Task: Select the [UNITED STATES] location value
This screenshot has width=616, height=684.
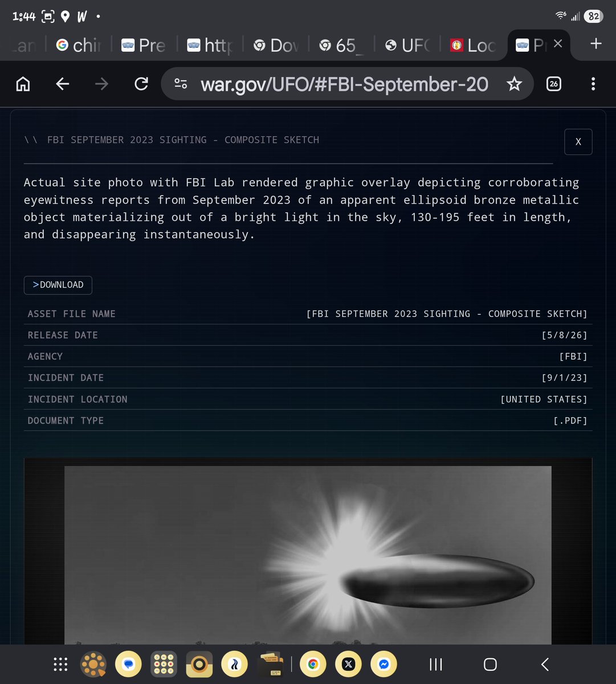Action: tap(544, 400)
